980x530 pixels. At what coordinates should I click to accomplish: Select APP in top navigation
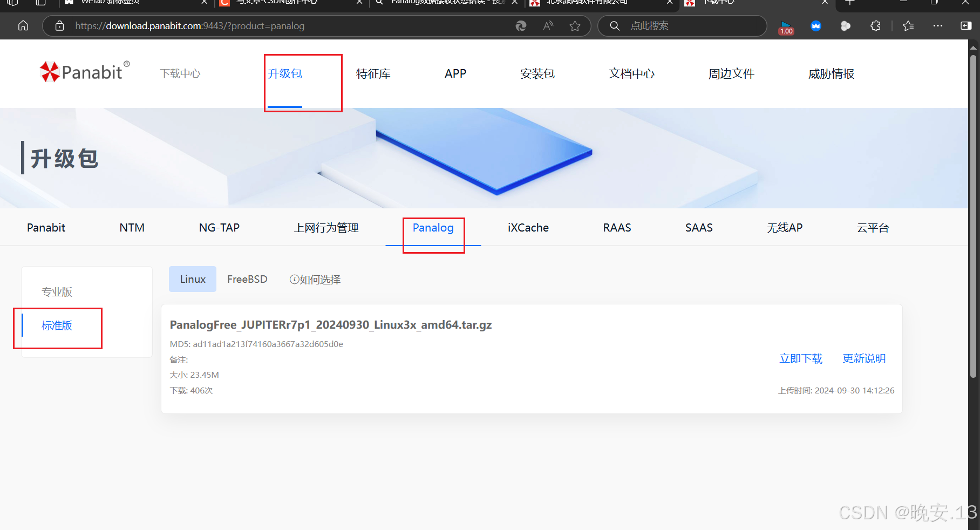(455, 73)
